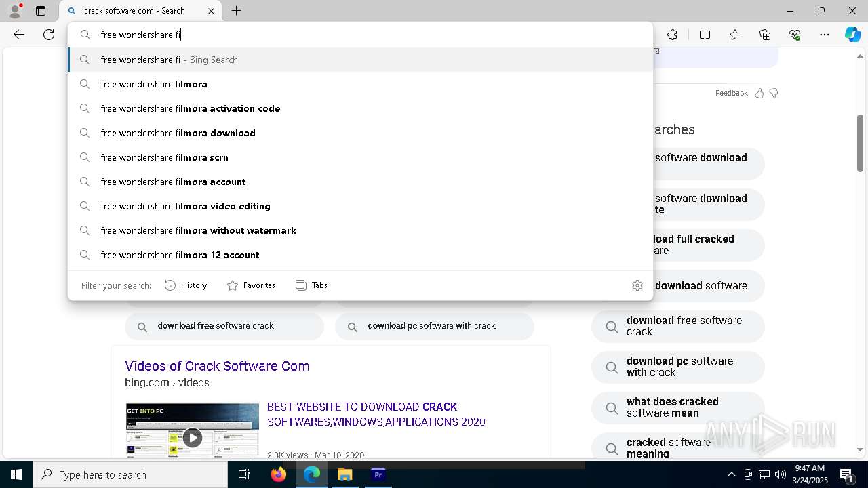The width and height of the screenshot is (868, 488).
Task: Switch to Microsoft Edge taskbar icon
Action: coord(312,474)
